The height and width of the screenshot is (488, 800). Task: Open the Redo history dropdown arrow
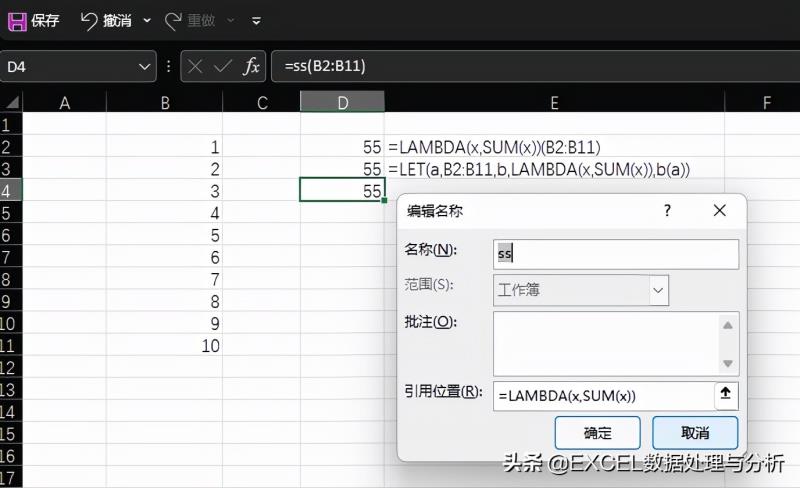pyautogui.click(x=231, y=21)
